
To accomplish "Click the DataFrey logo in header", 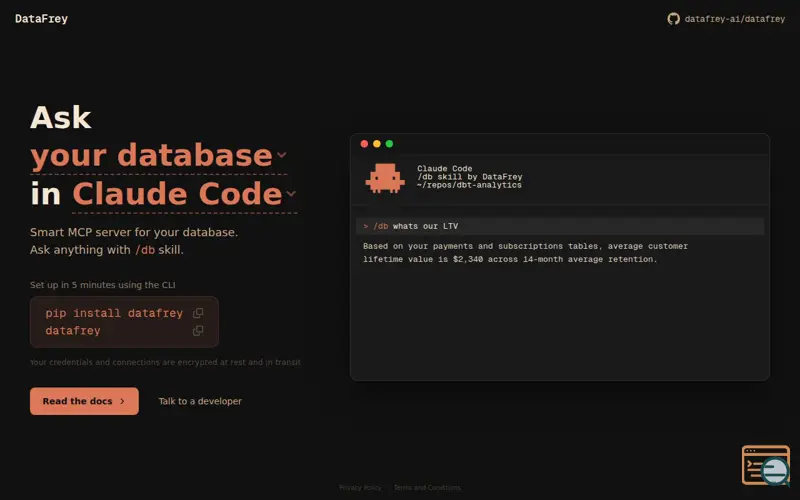I will click(41, 19).
